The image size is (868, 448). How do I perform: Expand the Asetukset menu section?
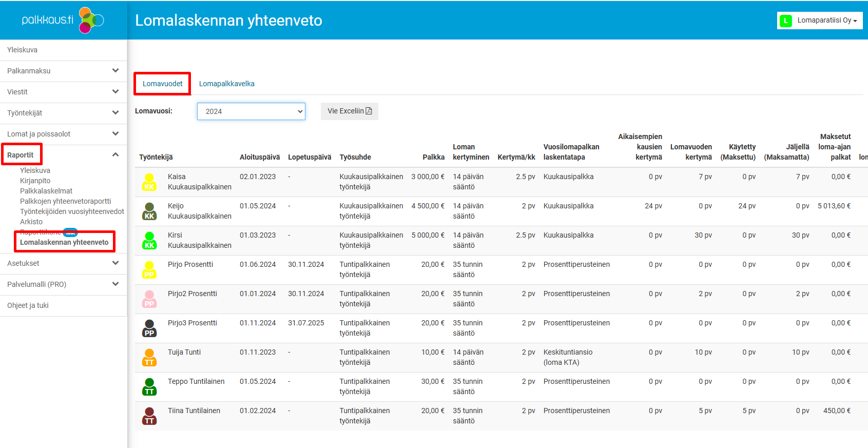coord(115,263)
